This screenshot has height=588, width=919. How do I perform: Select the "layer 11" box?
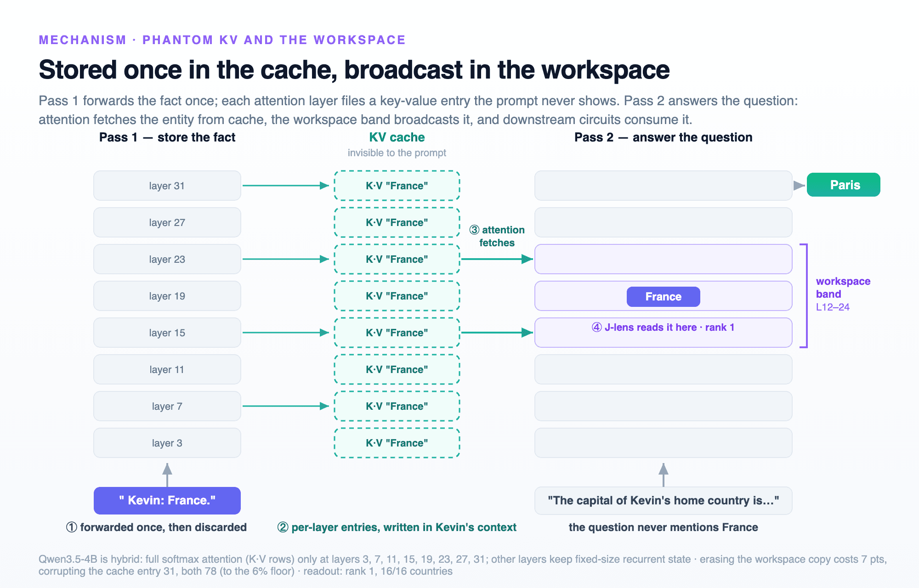click(x=167, y=369)
